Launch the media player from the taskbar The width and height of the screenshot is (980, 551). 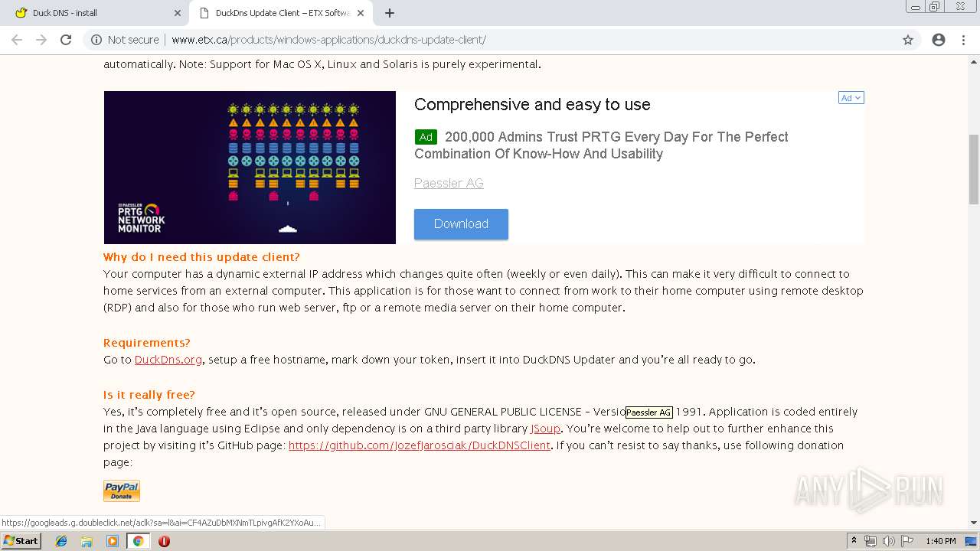pos(113,541)
